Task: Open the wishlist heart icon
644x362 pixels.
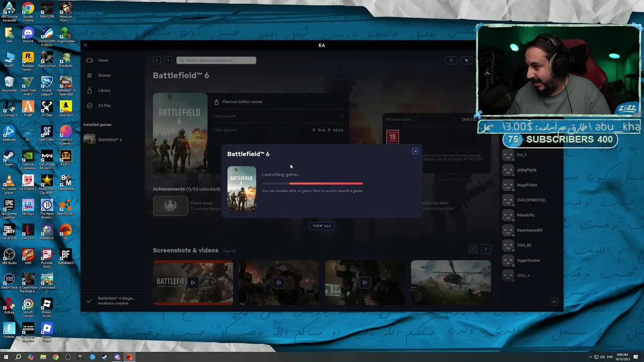Action: coord(451,60)
